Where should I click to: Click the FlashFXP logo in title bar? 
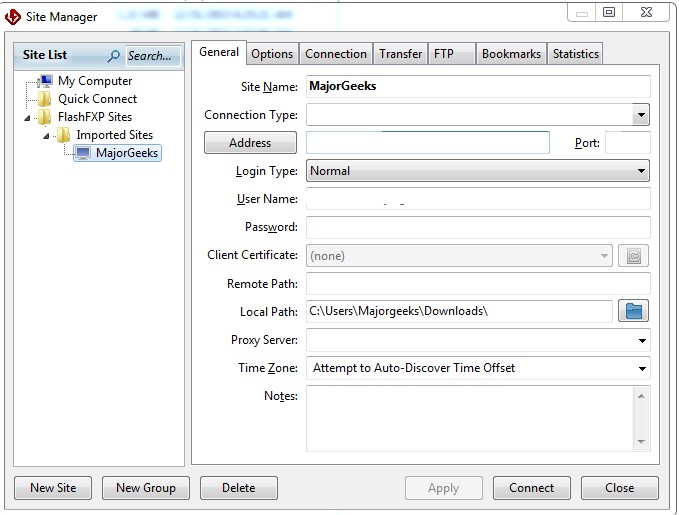pos(13,17)
